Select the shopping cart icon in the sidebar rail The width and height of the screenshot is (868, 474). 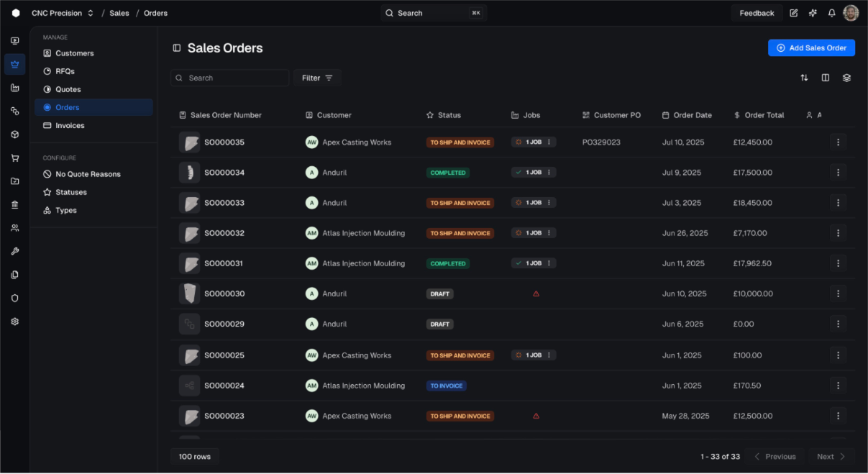point(14,158)
